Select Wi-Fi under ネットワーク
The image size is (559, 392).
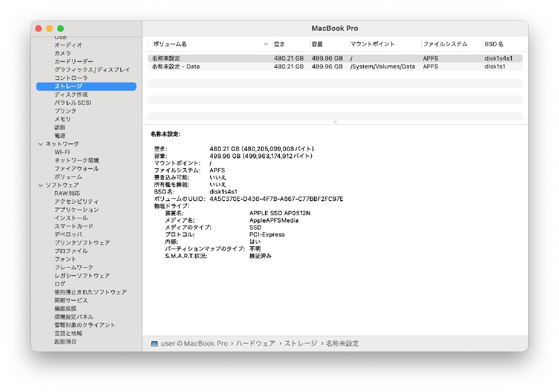pyautogui.click(x=62, y=152)
